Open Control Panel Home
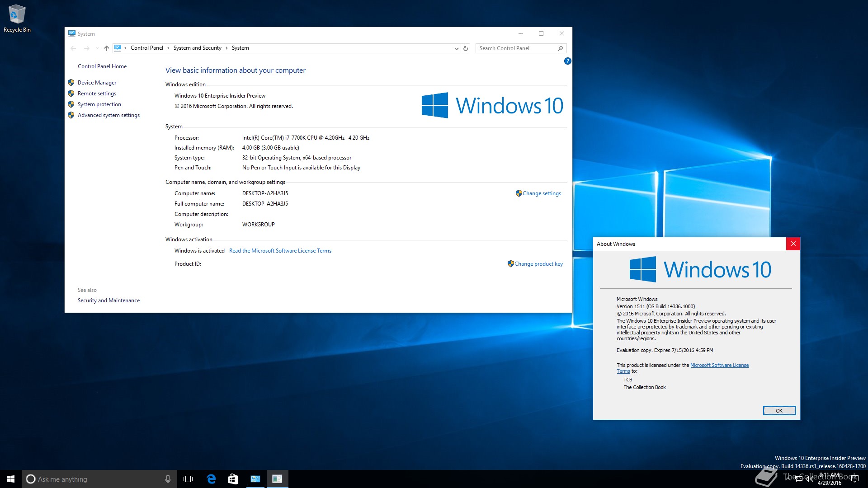This screenshot has width=868, height=488. click(x=102, y=66)
